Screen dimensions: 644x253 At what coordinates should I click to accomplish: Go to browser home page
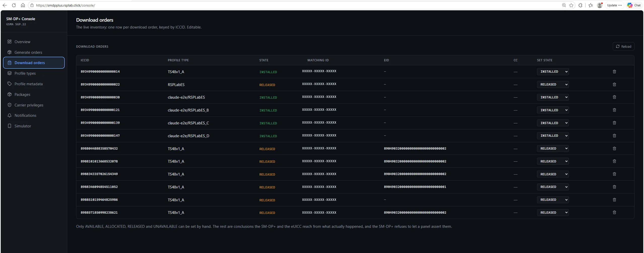pos(23,5)
